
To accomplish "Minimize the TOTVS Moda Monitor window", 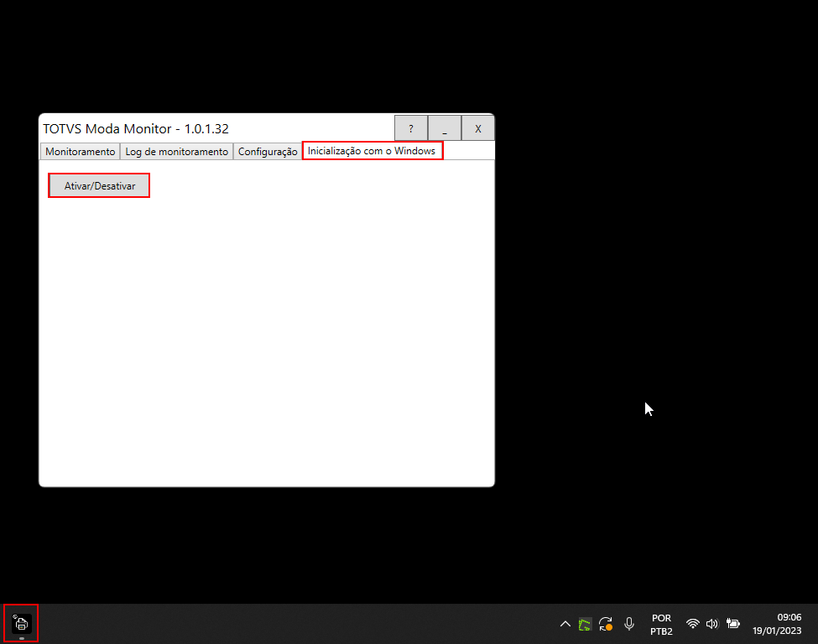I will [445, 129].
